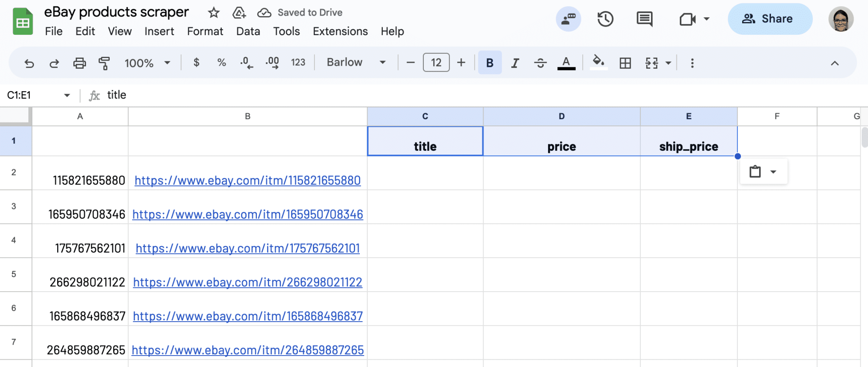Expand the Meet call options arrow
868x367 pixels.
pos(707,19)
